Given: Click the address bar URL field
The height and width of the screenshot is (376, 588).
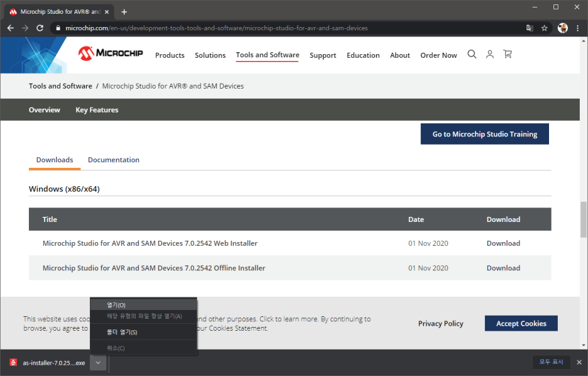Looking at the screenshot, I should coord(283,28).
